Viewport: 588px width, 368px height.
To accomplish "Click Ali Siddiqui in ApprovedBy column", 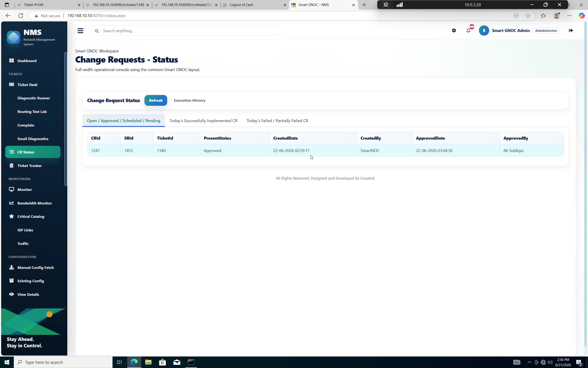I will click(513, 151).
